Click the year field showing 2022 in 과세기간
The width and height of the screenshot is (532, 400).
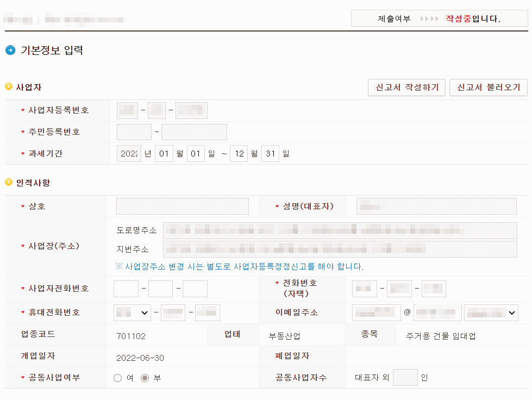[129, 153]
